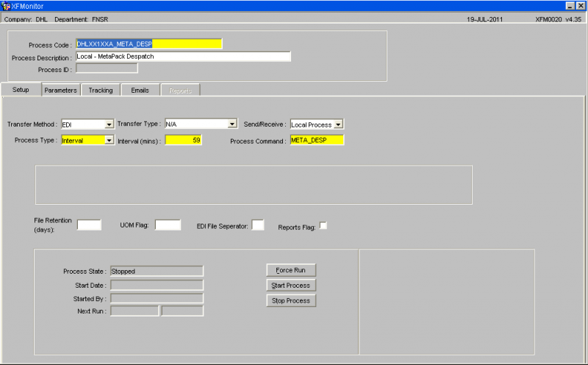Open the Send/Receive dropdown
The image size is (588, 365).
coord(338,124)
